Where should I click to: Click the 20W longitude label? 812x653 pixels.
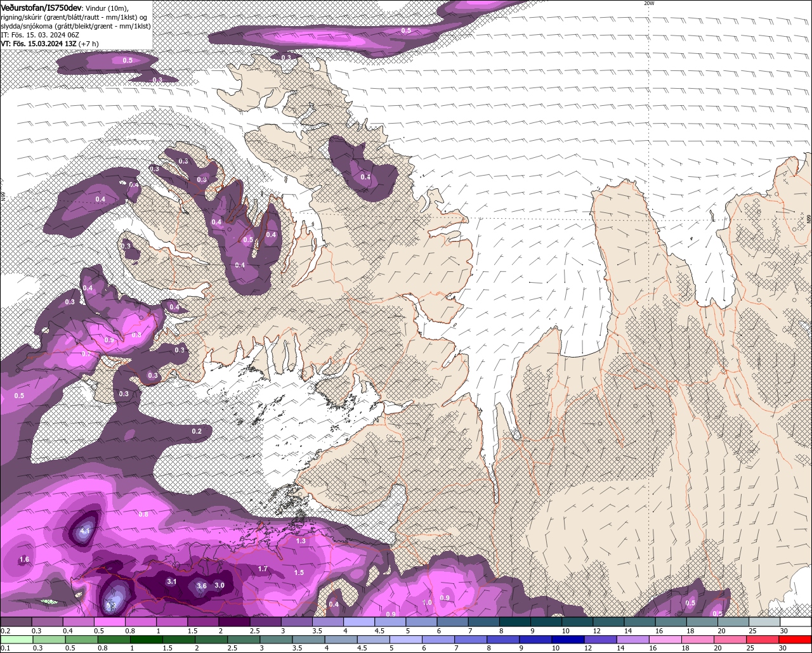[648, 3]
